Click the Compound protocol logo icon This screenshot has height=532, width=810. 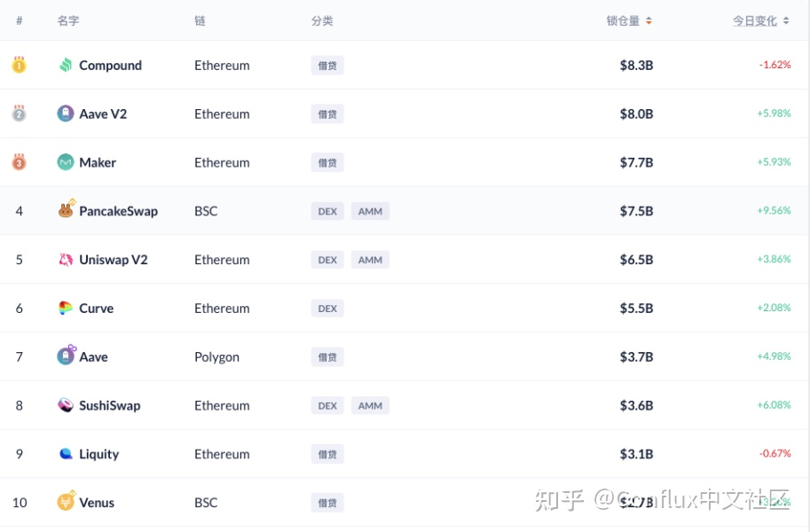tap(66, 65)
